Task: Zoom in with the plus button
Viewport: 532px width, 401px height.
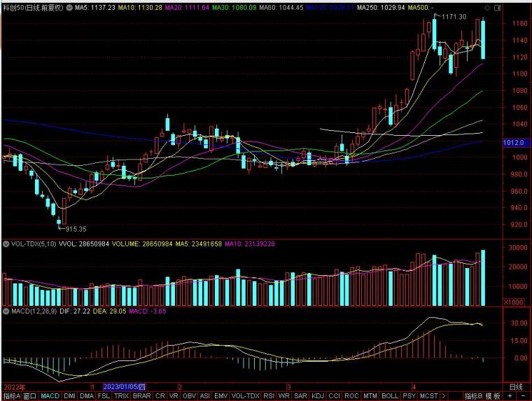Action: tap(510, 396)
